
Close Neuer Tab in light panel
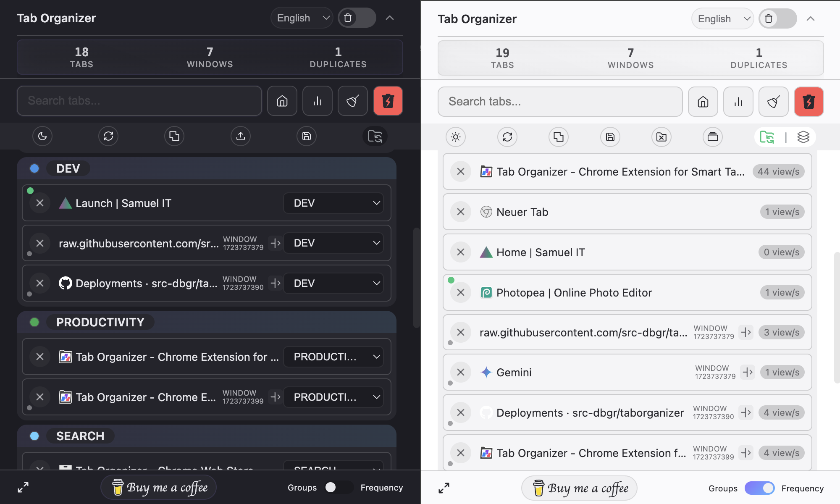(x=461, y=212)
